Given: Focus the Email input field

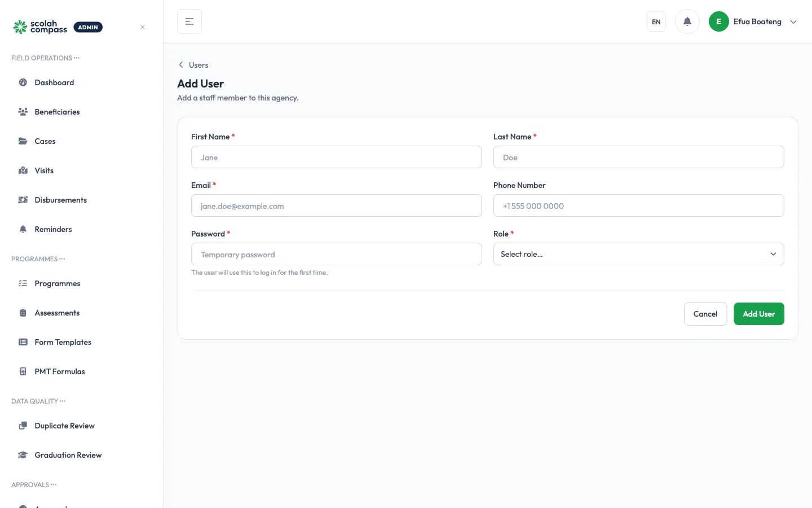Looking at the screenshot, I should (x=336, y=205).
